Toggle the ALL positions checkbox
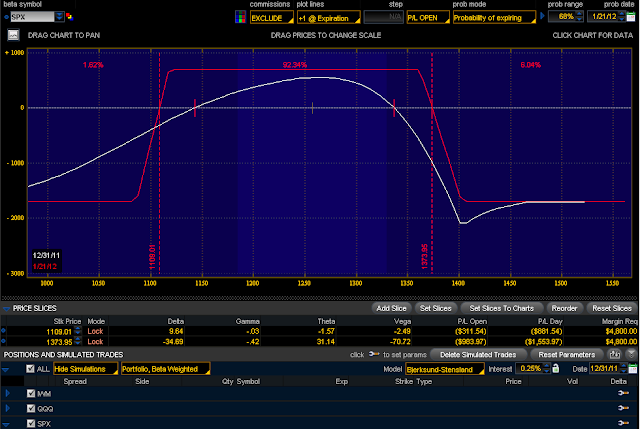The image size is (640, 429). 30,369
